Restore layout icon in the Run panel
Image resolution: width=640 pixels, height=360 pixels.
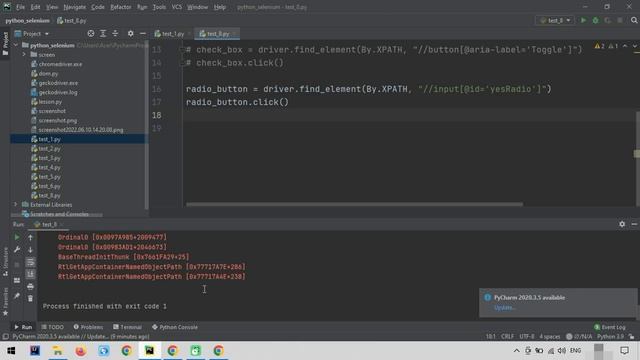[17, 280]
